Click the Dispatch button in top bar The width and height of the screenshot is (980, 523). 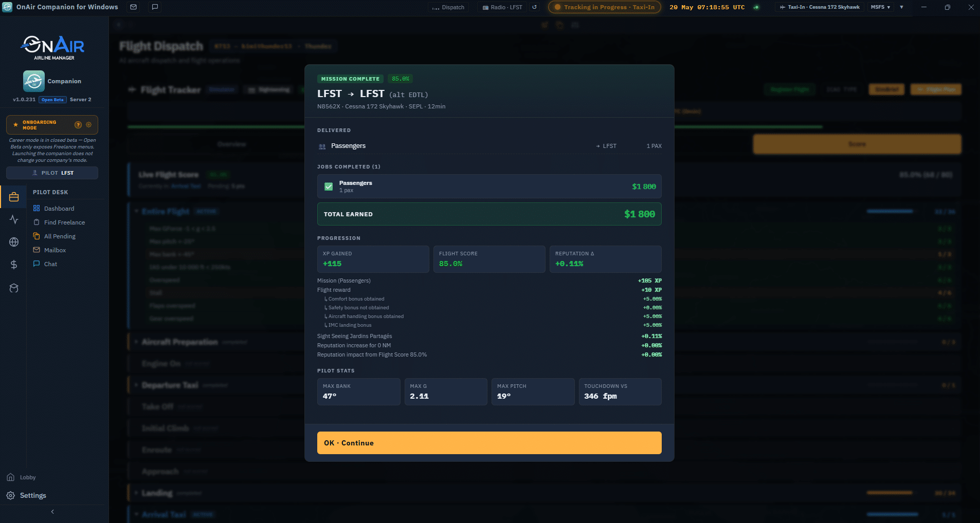point(448,7)
